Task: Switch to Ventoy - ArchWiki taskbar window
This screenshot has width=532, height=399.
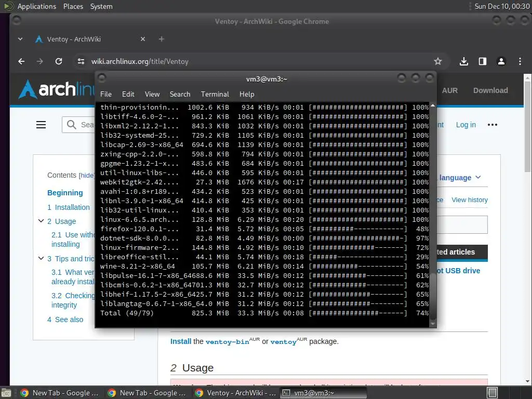Action: pyautogui.click(x=236, y=393)
